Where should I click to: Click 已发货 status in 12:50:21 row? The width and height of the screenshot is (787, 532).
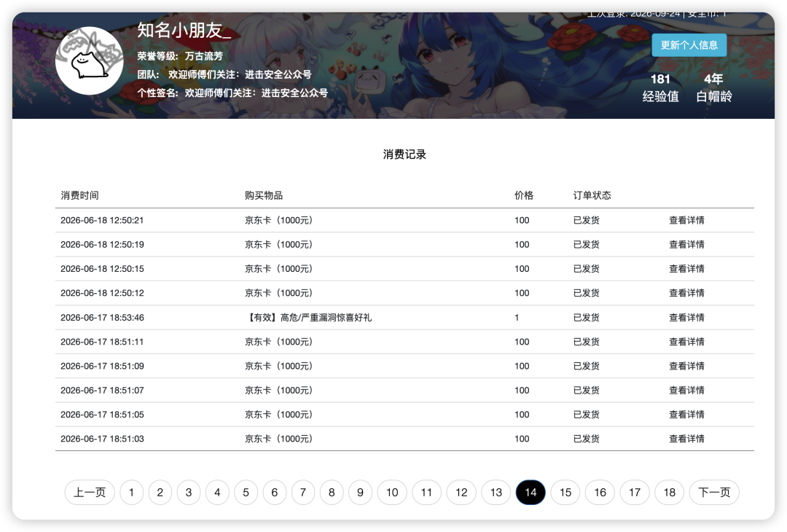click(586, 220)
